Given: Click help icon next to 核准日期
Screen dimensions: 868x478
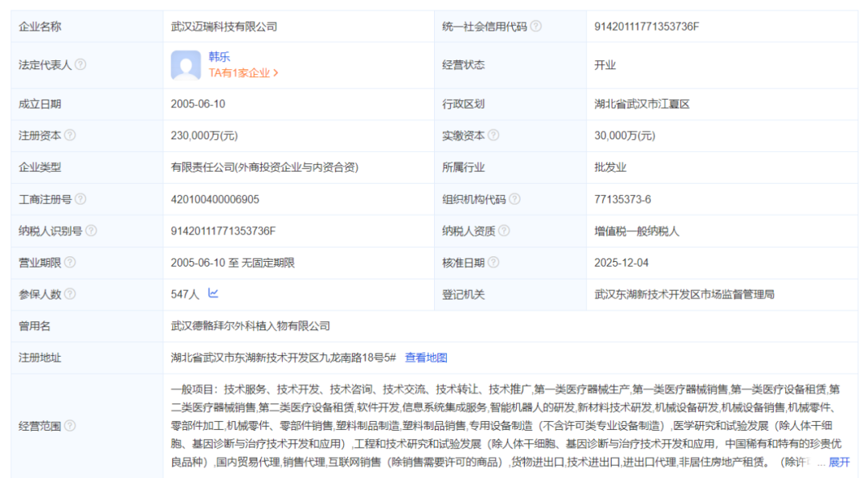Looking at the screenshot, I should pyautogui.click(x=493, y=262).
